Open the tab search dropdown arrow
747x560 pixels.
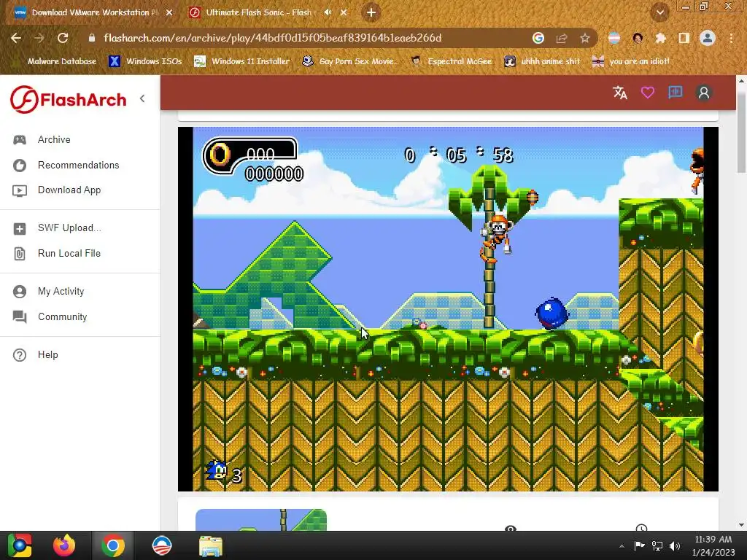coord(659,13)
